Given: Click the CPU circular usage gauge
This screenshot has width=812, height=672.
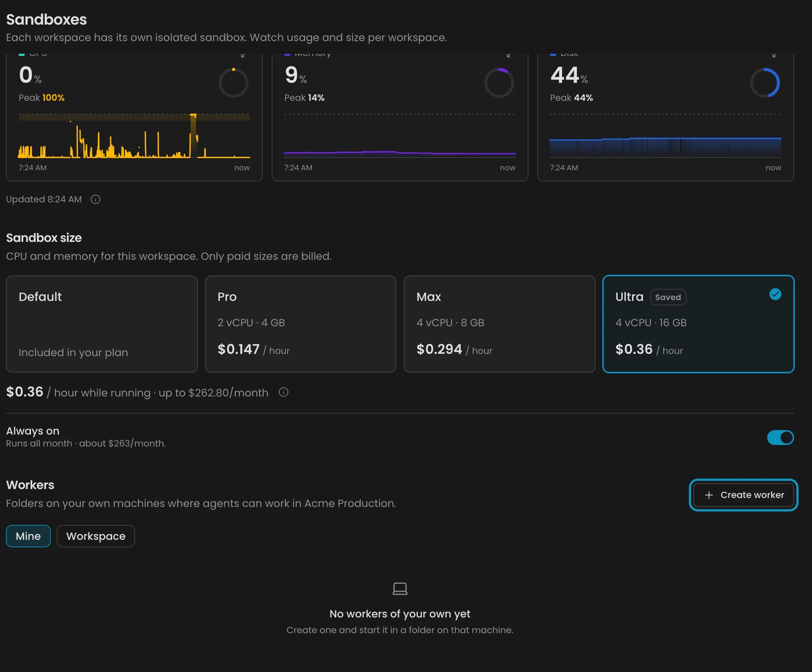Looking at the screenshot, I should point(234,83).
